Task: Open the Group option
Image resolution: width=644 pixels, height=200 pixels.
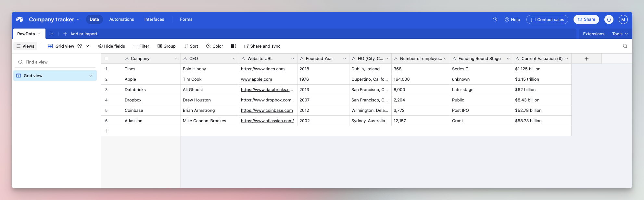Action: [x=167, y=46]
